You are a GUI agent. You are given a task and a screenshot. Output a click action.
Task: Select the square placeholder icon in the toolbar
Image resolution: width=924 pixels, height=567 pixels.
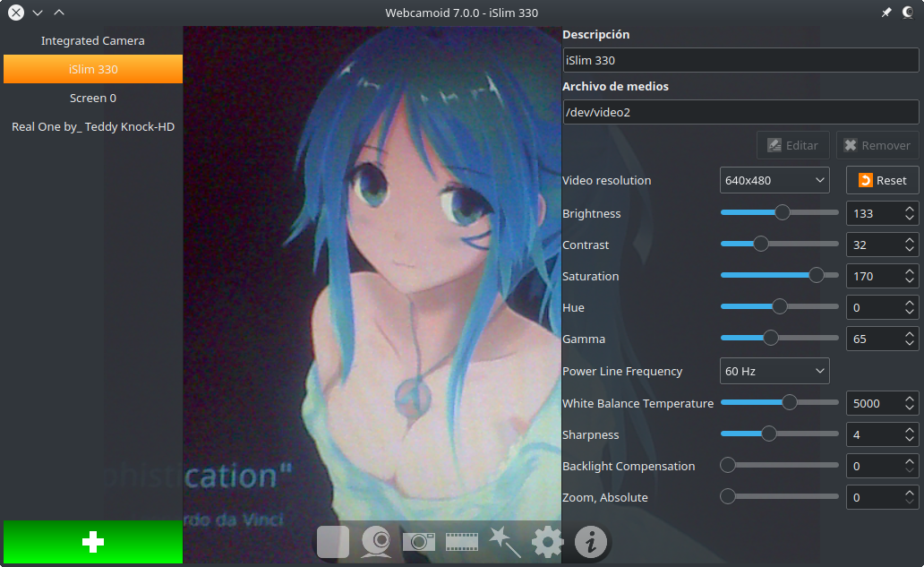(332, 541)
